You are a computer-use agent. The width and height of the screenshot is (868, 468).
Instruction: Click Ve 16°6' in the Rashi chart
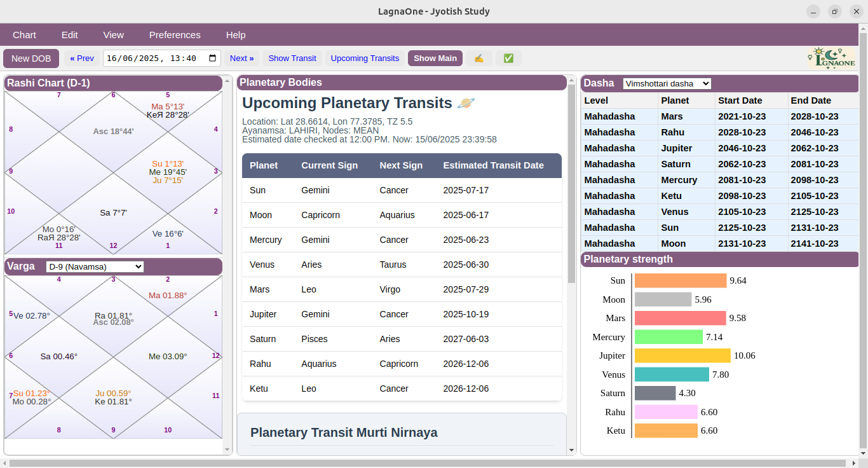pos(168,233)
